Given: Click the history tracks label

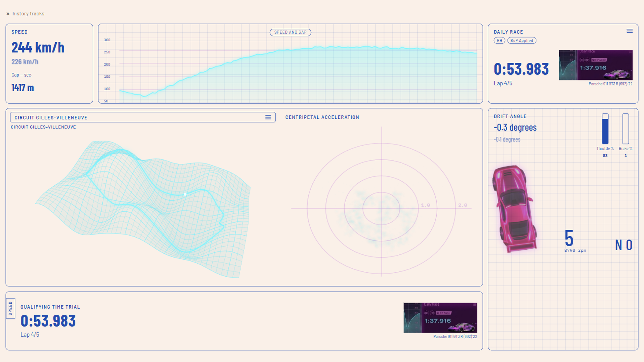Looking at the screenshot, I should coord(28,14).
